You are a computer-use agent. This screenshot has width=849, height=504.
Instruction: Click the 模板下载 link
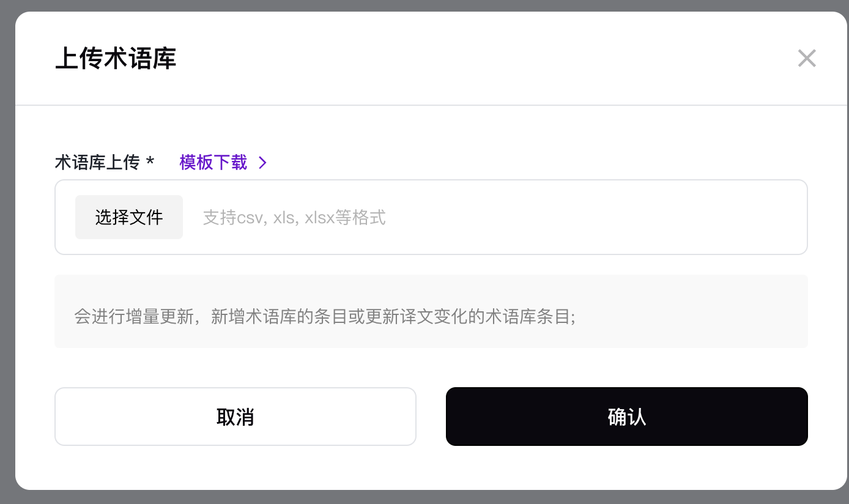pos(213,162)
